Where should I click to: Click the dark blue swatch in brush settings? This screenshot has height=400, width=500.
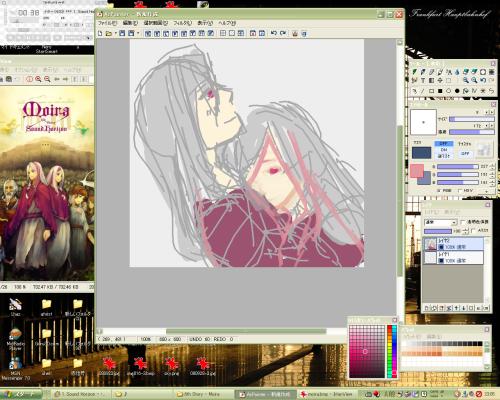pos(421,153)
